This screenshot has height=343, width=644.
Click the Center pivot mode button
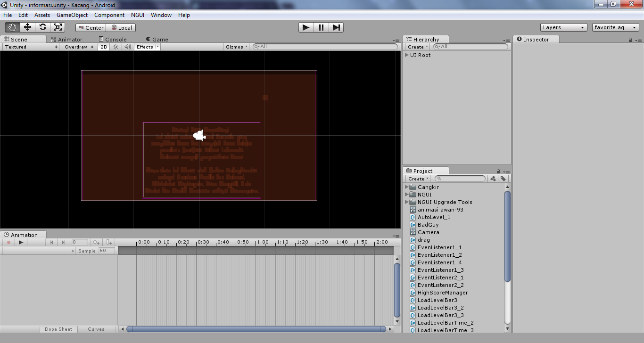click(x=91, y=28)
